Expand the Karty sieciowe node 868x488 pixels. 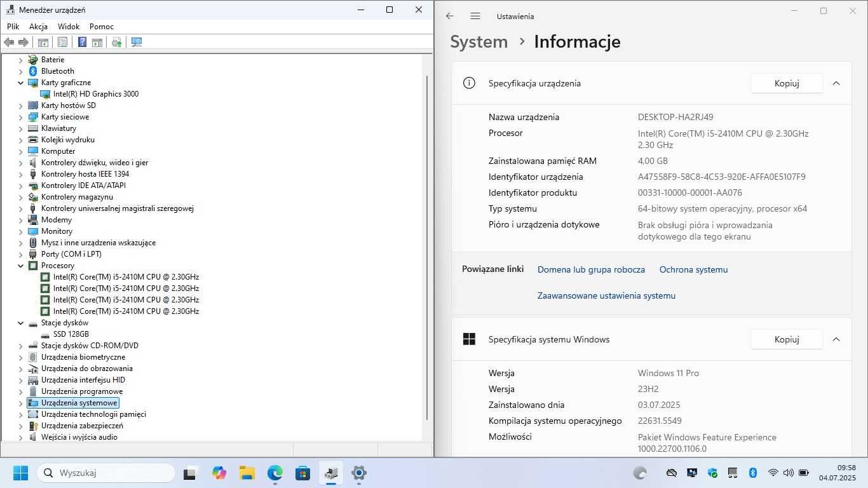pyautogui.click(x=20, y=117)
